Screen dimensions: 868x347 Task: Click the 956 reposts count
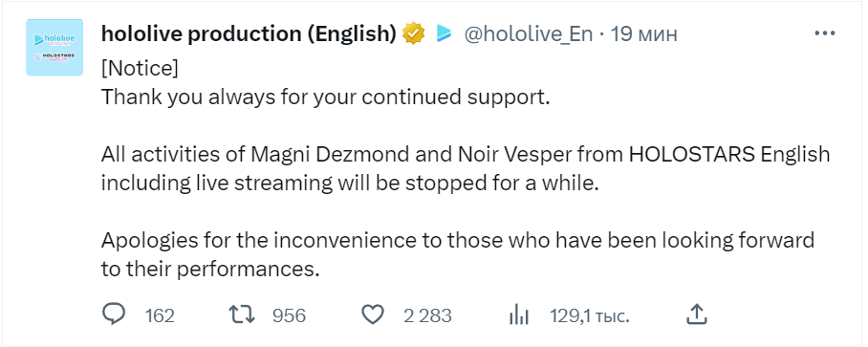(x=289, y=315)
